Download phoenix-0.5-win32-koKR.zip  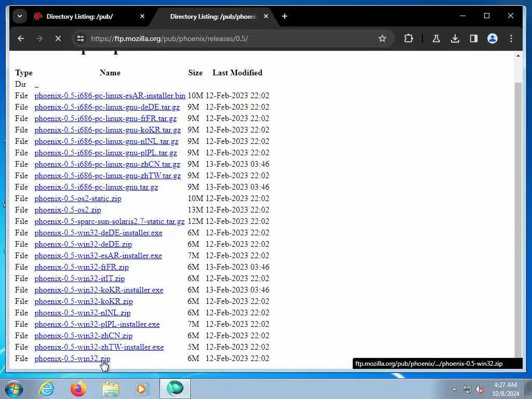[x=84, y=302]
